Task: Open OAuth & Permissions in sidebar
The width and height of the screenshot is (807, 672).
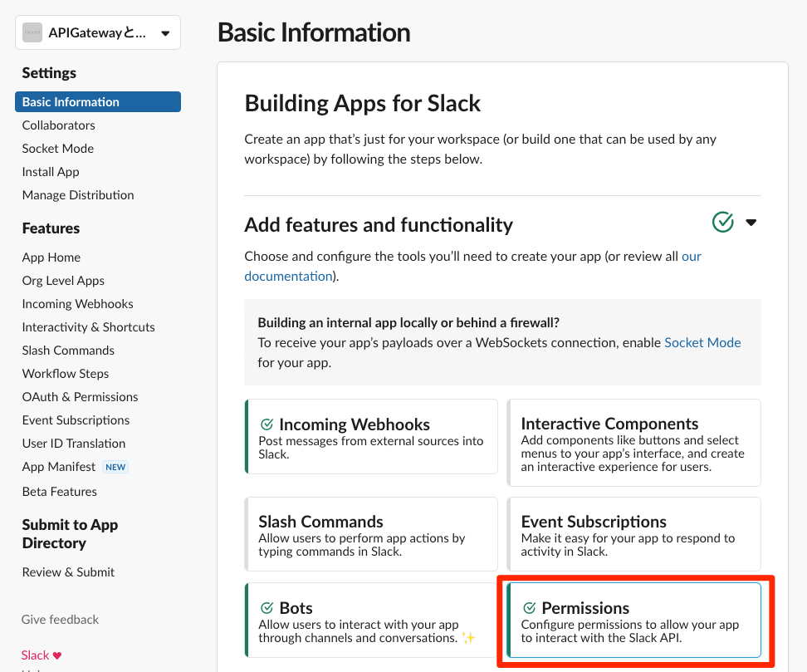Action: pos(80,397)
